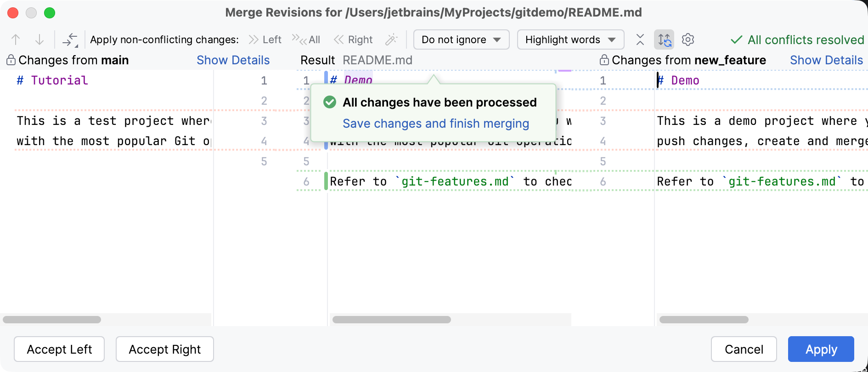The height and width of the screenshot is (372, 868).
Task: Toggle synchronize scrolling button
Action: tap(664, 40)
